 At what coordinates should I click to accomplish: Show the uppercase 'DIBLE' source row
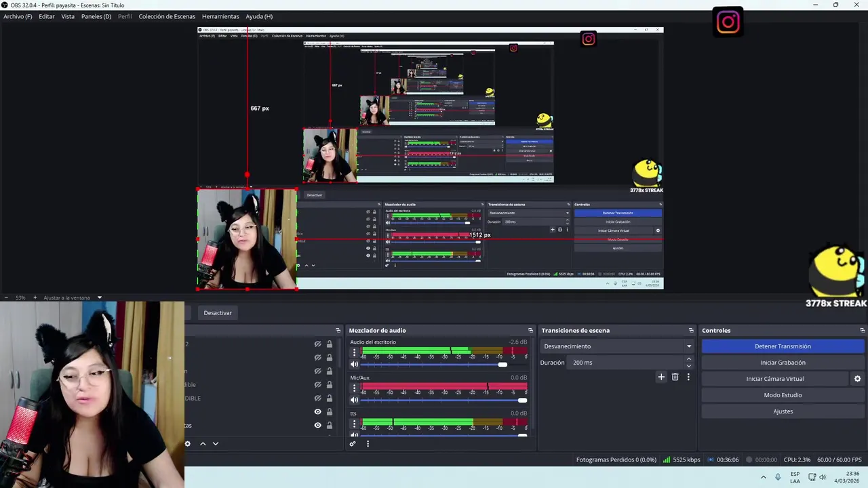(x=317, y=398)
